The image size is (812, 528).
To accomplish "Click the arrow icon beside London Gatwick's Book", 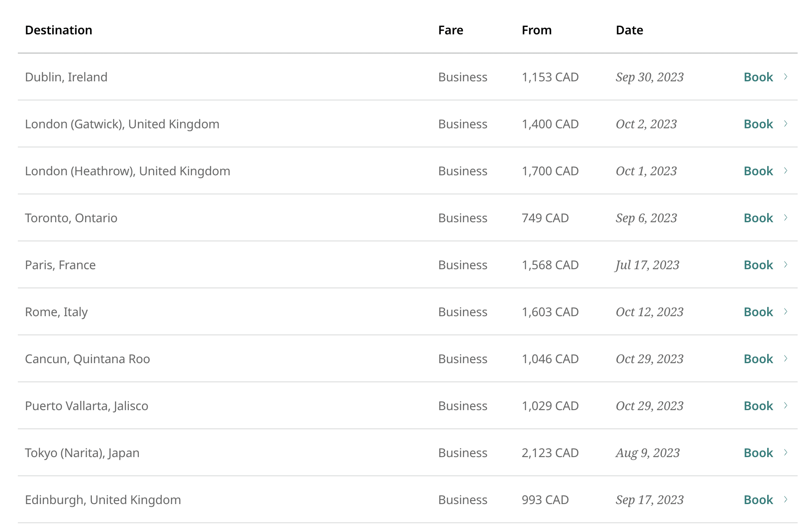I will coord(785,124).
